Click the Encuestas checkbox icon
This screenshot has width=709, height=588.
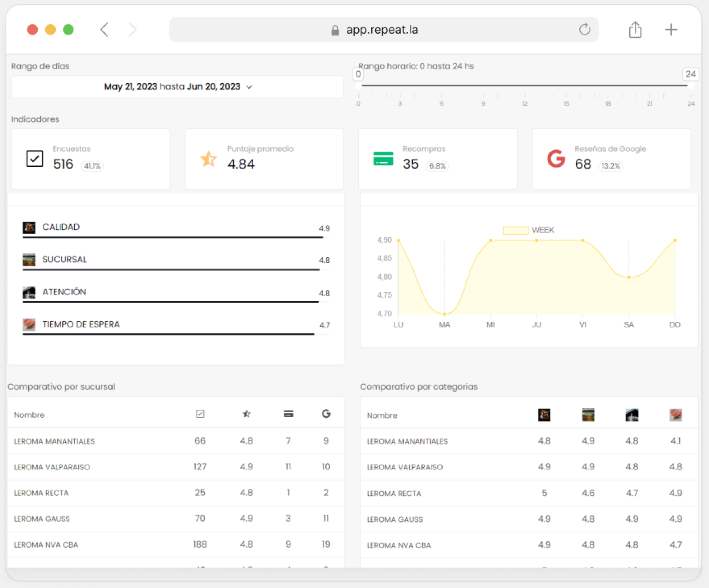[x=34, y=159]
